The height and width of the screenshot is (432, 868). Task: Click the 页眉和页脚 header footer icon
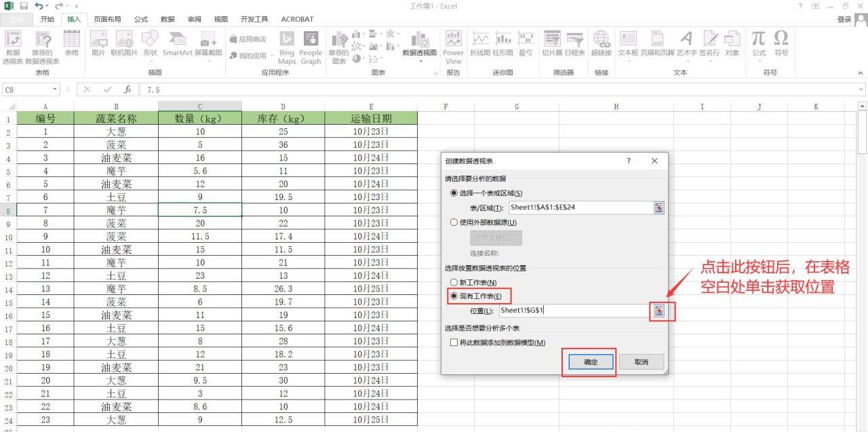coord(658,44)
